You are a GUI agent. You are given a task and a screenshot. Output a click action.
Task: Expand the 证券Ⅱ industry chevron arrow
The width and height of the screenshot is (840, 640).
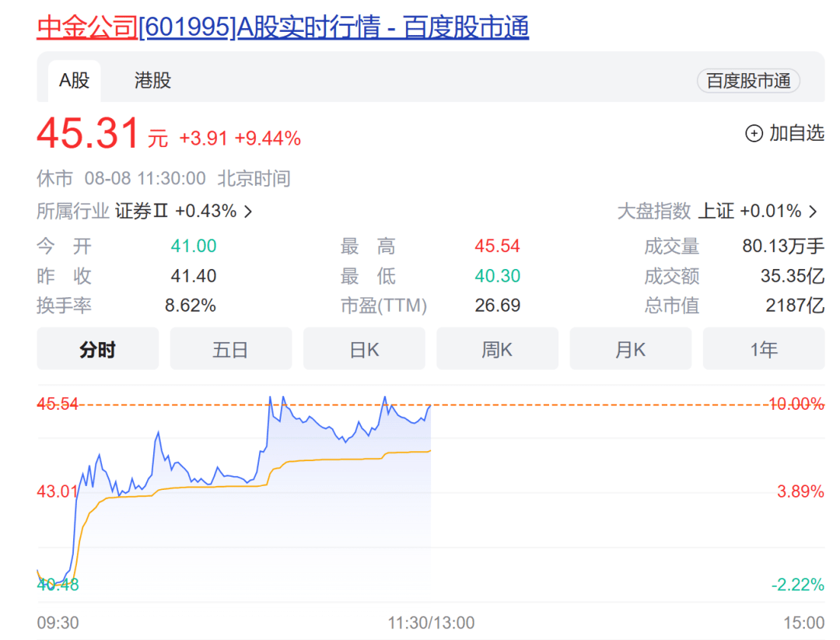[x=248, y=212]
